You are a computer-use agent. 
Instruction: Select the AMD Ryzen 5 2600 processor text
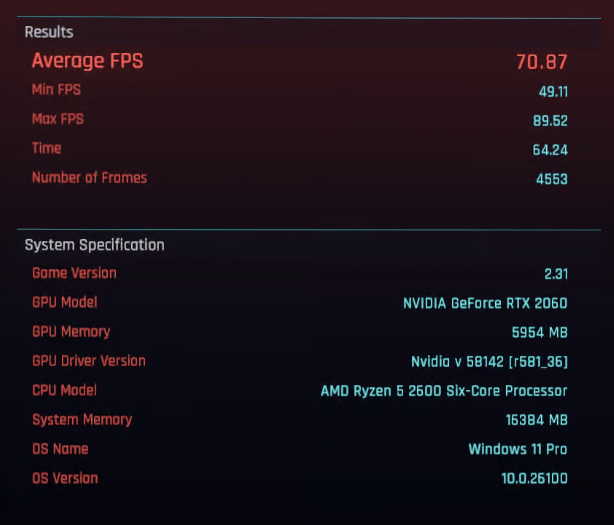coord(444,391)
